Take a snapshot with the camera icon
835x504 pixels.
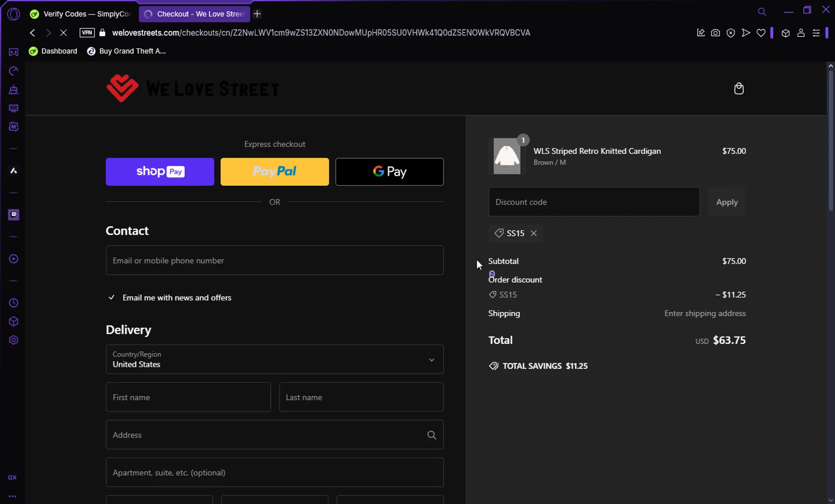click(x=715, y=33)
